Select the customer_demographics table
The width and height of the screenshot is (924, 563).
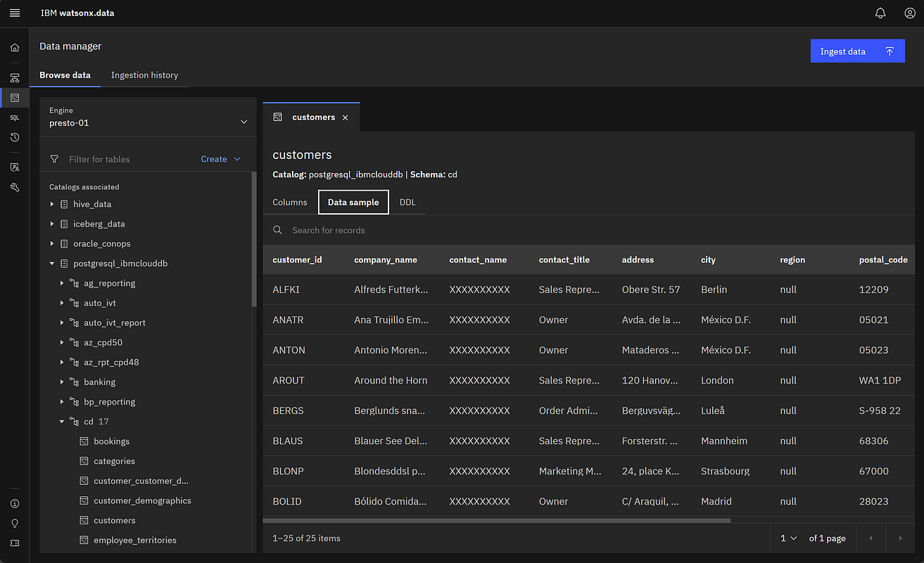pos(142,501)
